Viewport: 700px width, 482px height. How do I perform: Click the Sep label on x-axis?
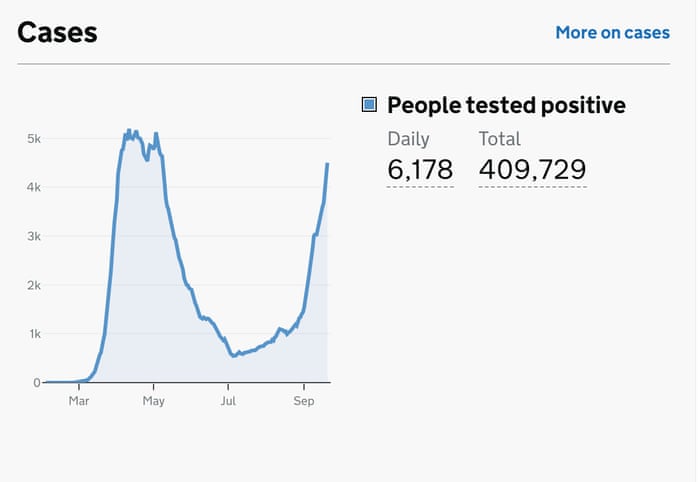pyautogui.click(x=303, y=401)
